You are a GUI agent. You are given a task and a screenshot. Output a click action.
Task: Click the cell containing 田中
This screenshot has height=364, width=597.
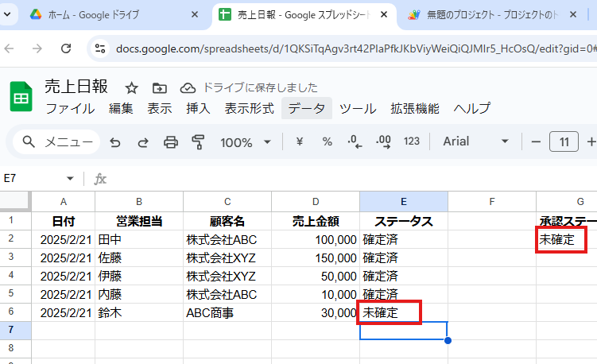tap(139, 239)
